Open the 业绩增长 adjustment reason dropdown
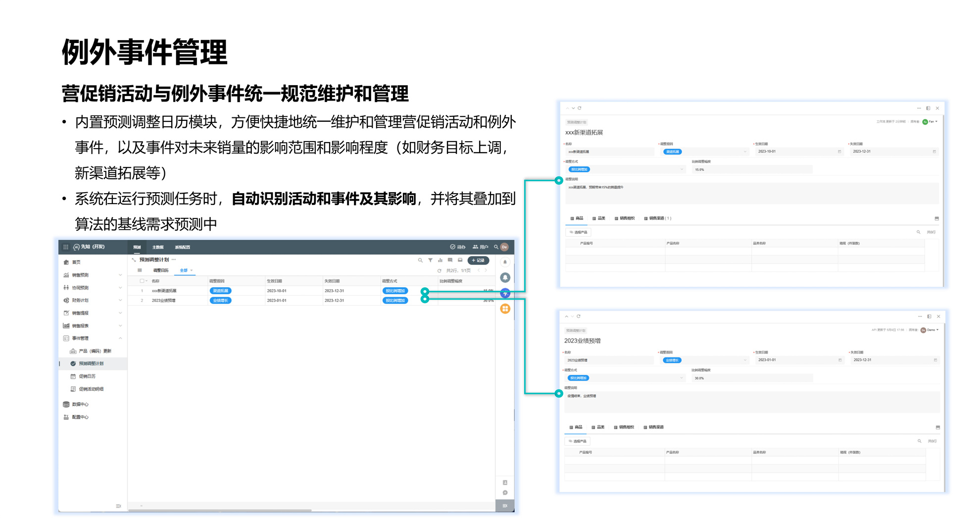Screen dimensions: 980x518 click(705, 360)
